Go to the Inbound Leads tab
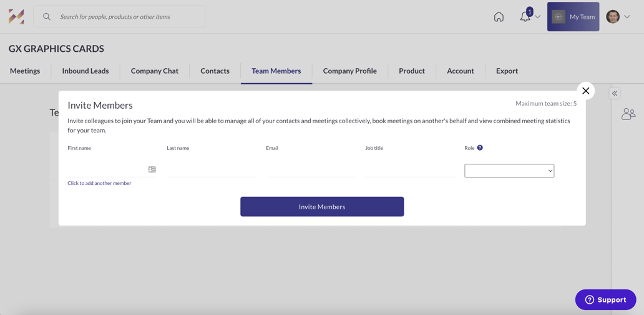 (x=85, y=71)
